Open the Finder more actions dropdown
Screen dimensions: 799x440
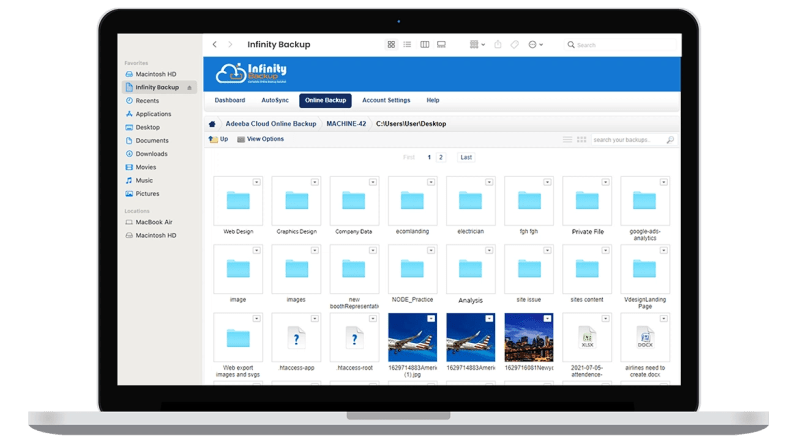[x=535, y=44]
